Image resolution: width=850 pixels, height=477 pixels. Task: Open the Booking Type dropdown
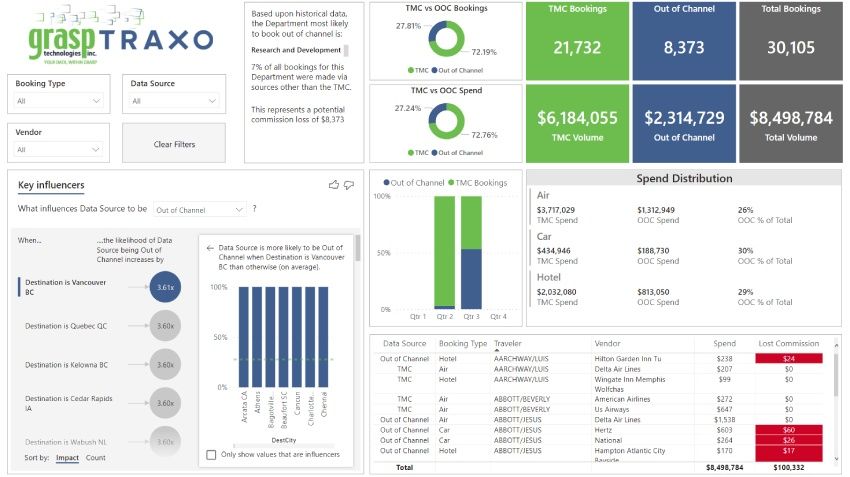point(59,101)
